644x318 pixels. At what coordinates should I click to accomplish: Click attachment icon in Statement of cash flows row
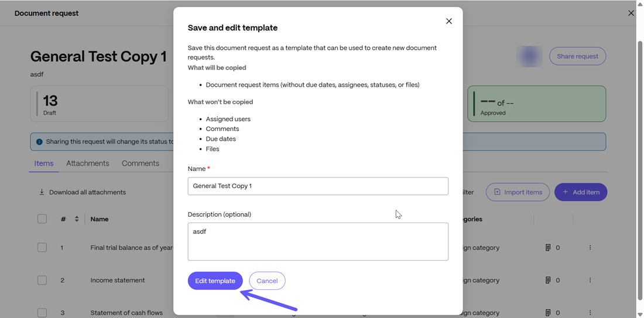click(547, 313)
